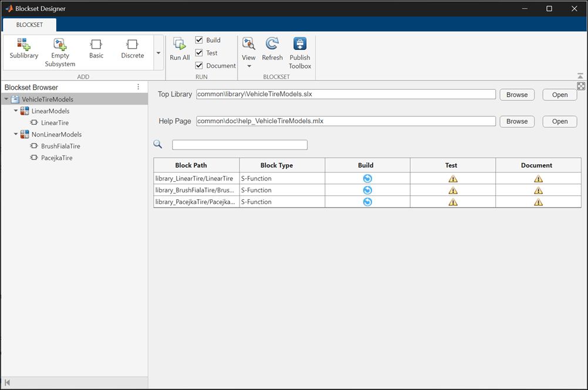
Task: Click the block search input field
Action: [239, 145]
